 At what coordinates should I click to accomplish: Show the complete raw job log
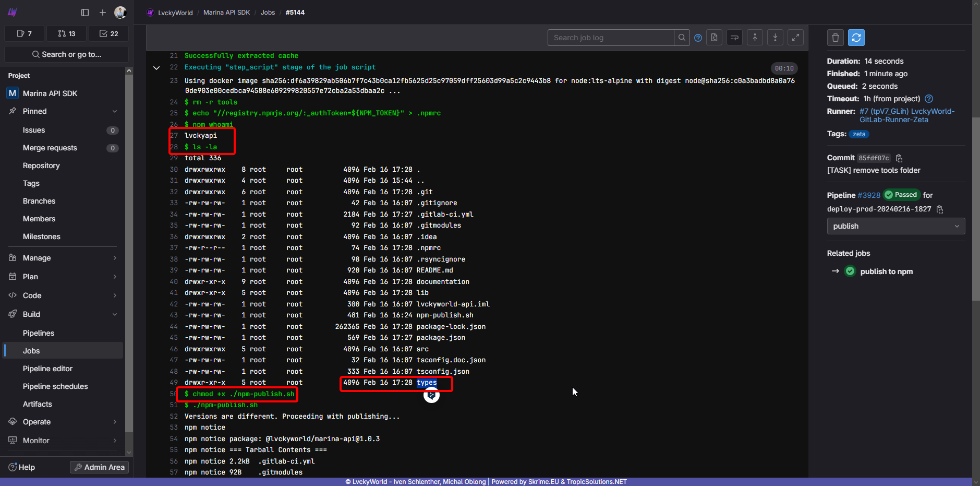(714, 38)
